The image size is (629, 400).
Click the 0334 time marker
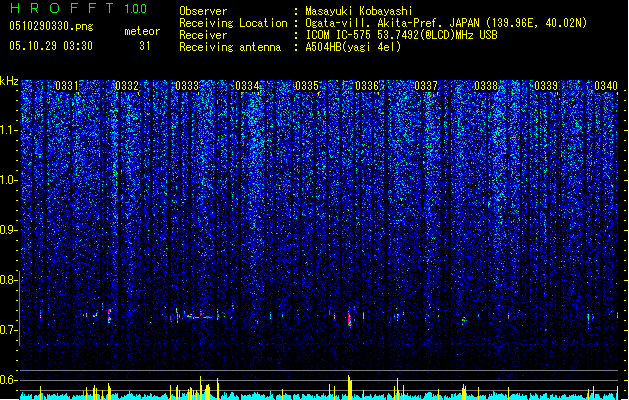247,86
